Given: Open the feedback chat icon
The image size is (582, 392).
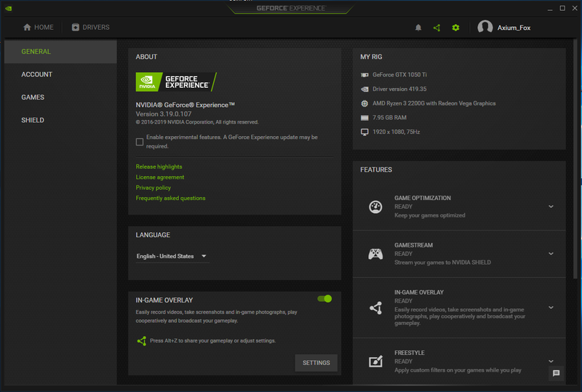Looking at the screenshot, I should [556, 373].
